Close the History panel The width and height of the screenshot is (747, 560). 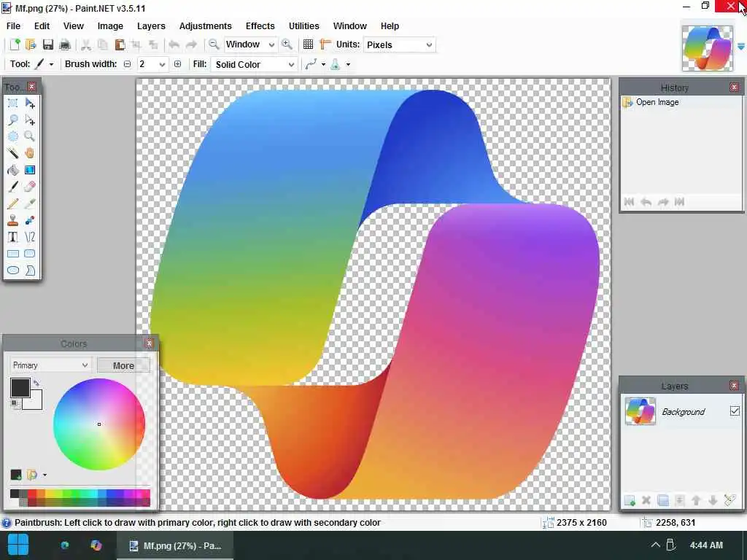(734, 87)
